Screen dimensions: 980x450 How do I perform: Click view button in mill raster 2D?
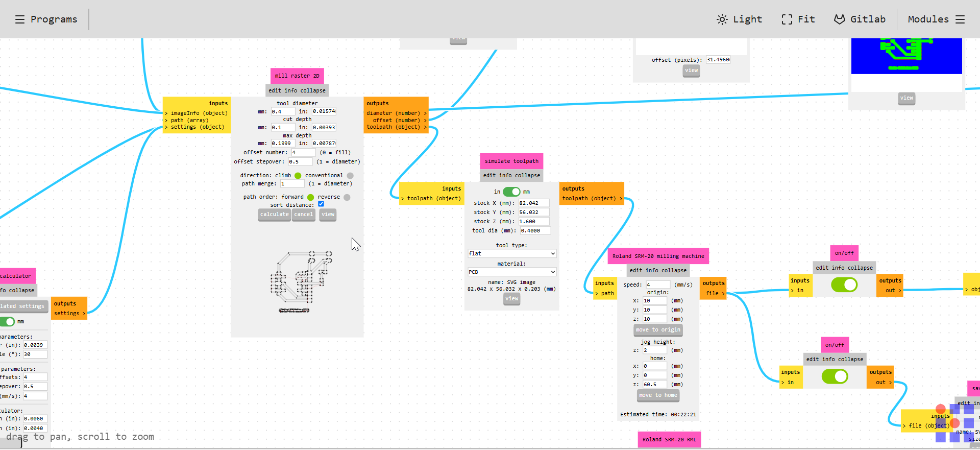(x=328, y=215)
